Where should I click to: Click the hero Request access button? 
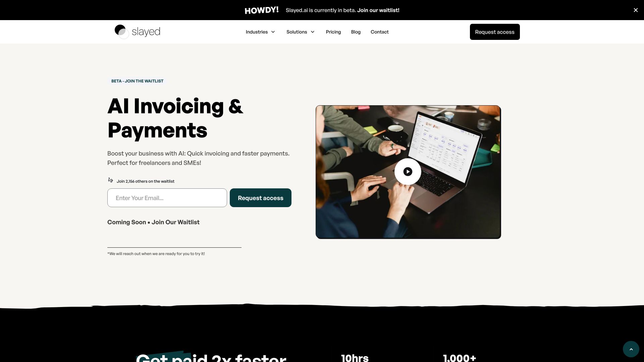click(x=261, y=197)
